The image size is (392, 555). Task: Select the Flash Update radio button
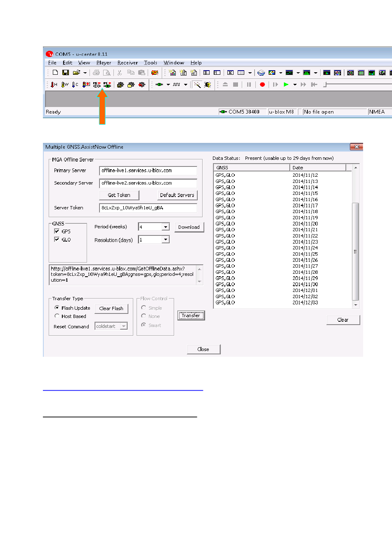pyautogui.click(x=57, y=308)
